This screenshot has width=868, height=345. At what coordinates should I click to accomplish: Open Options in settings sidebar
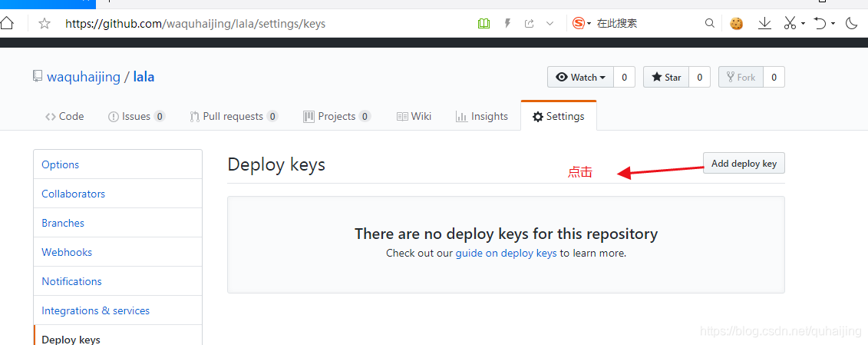click(x=118, y=164)
